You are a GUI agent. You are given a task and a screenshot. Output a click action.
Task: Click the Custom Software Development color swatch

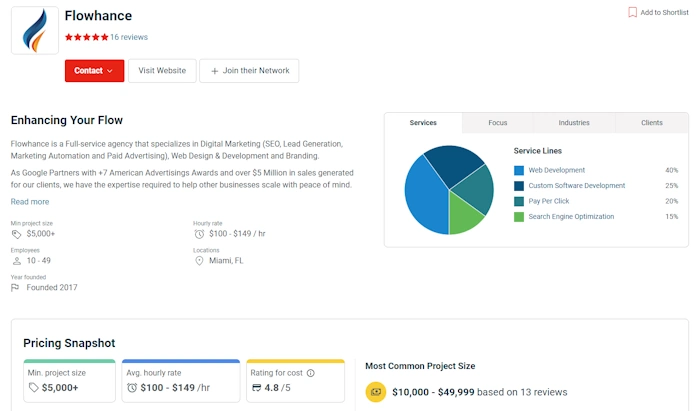click(519, 186)
